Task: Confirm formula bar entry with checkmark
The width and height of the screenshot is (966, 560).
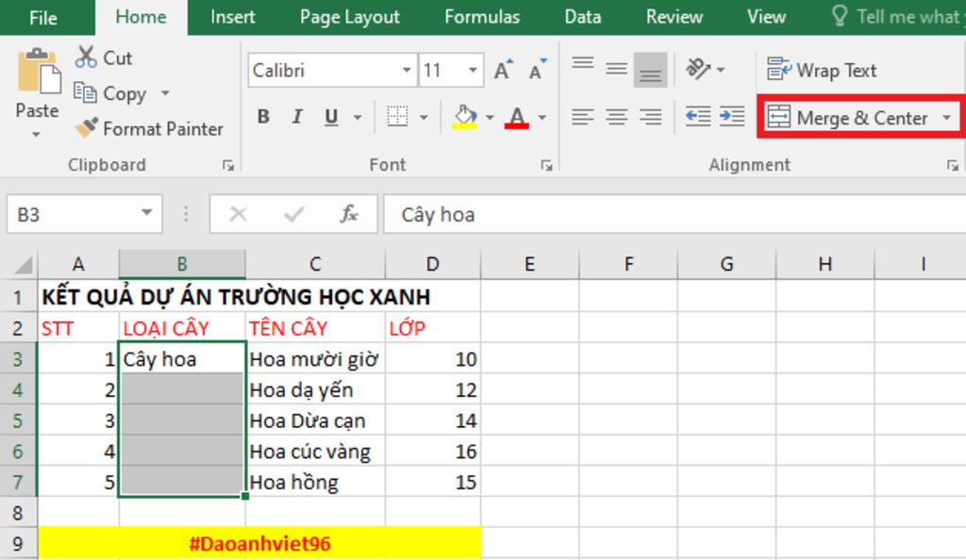Action: (x=294, y=214)
